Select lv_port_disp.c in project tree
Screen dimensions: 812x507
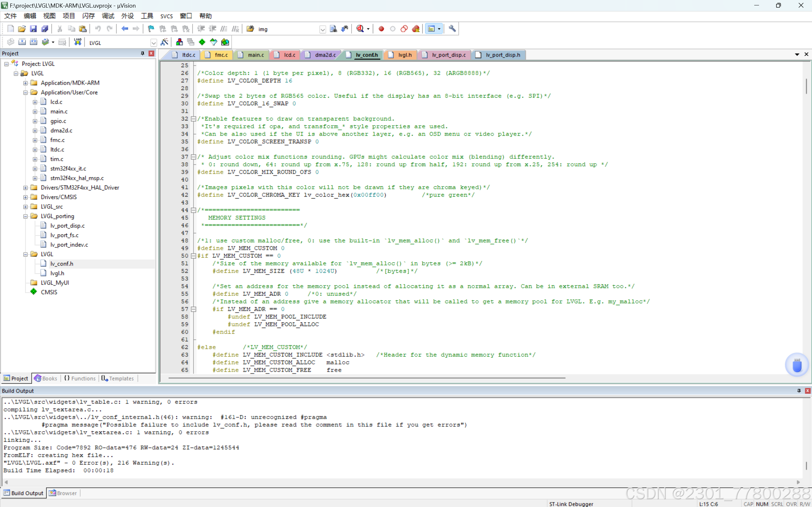(x=67, y=226)
